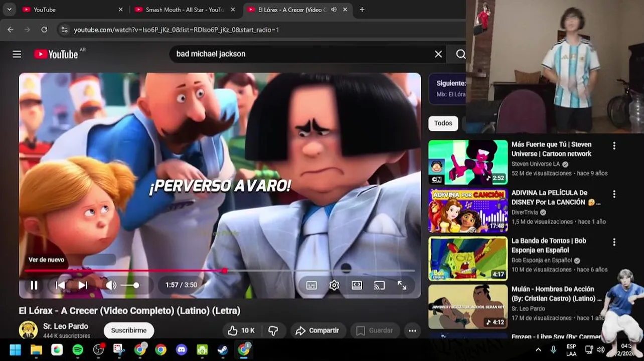
Task: Go to the previous video in player
Action: click(x=60, y=285)
